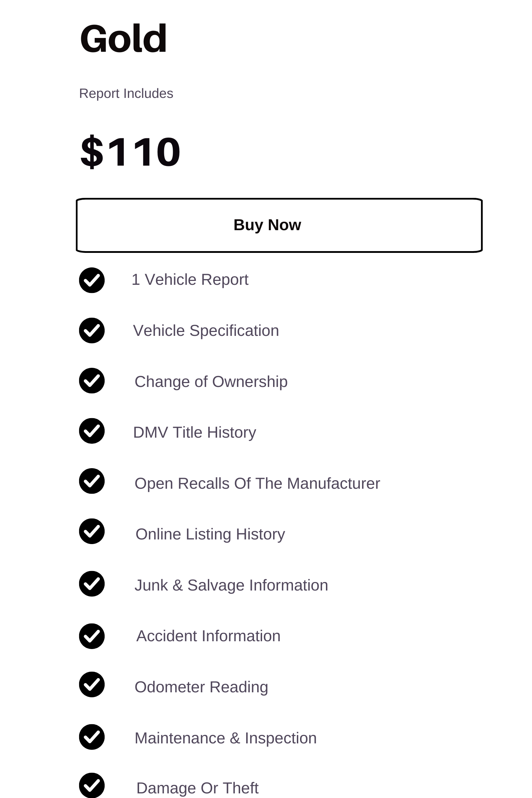The height and width of the screenshot is (798, 532).
Task: Click checkmark icon beside 1 Vehicle Report
Action: click(x=92, y=280)
